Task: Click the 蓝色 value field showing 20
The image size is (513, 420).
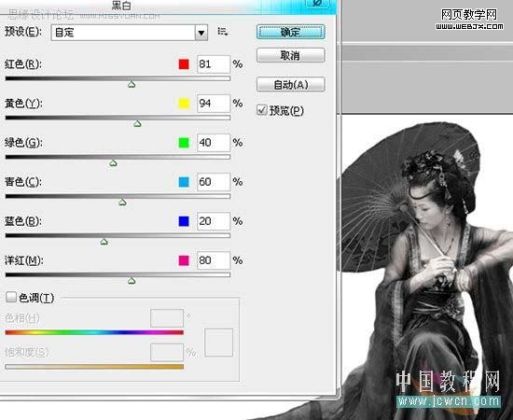Action: coord(214,221)
